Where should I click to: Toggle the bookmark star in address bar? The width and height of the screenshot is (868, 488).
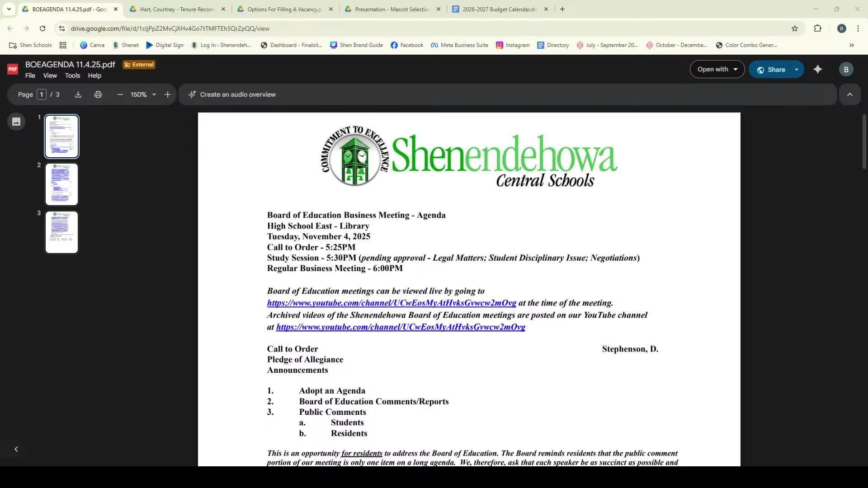coord(795,28)
